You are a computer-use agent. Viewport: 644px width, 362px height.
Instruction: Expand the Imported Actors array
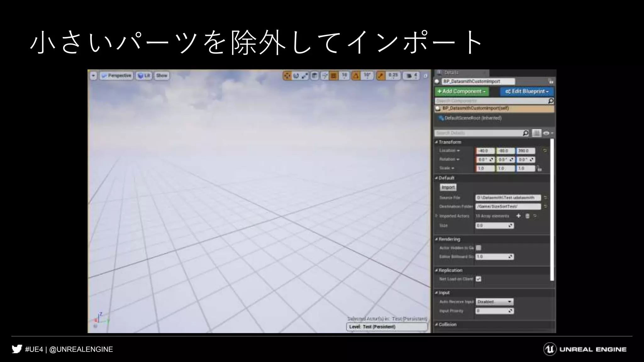[x=436, y=216]
